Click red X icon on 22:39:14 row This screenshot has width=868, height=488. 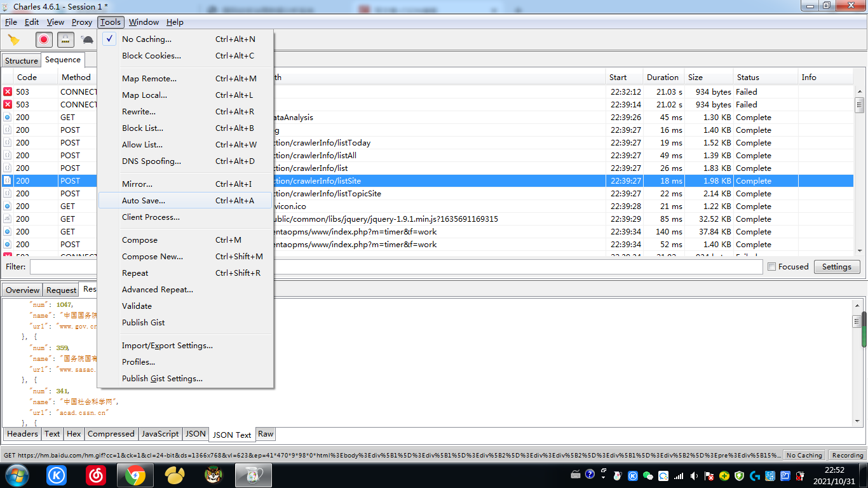(x=8, y=105)
